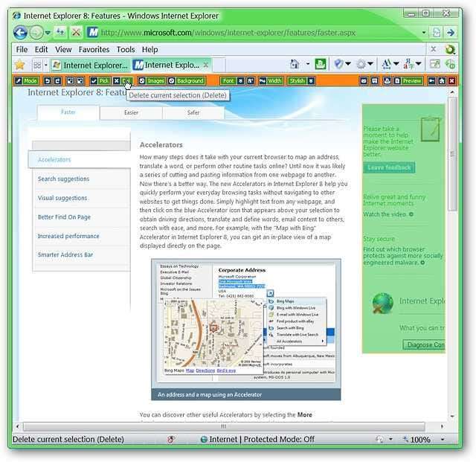Switch to the Easier tab
The width and height of the screenshot is (476, 462).
(x=131, y=112)
